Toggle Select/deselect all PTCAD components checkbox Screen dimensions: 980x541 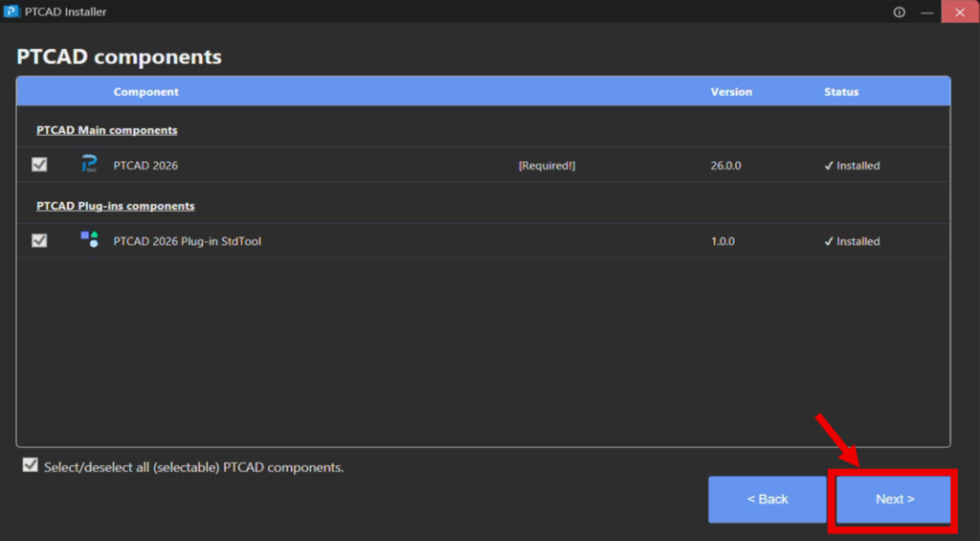31,465
